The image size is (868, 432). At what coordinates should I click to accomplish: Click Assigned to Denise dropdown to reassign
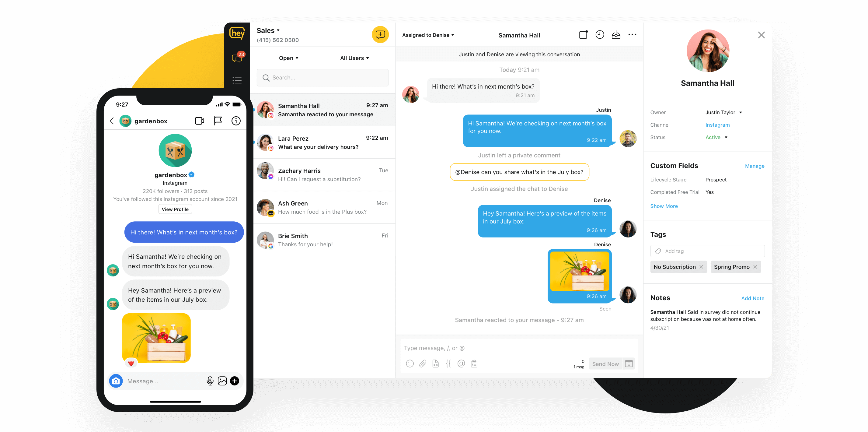(428, 35)
